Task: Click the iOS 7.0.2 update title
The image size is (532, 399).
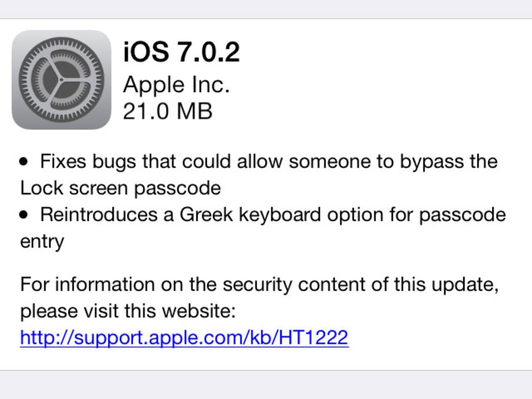Action: (181, 52)
